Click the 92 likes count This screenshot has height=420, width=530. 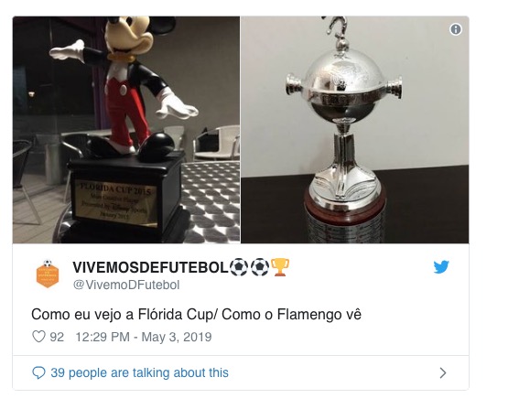point(57,337)
